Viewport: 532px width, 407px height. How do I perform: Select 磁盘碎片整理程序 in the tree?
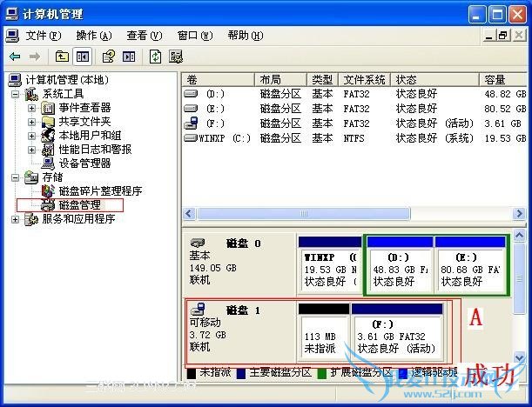pyautogui.click(x=100, y=191)
